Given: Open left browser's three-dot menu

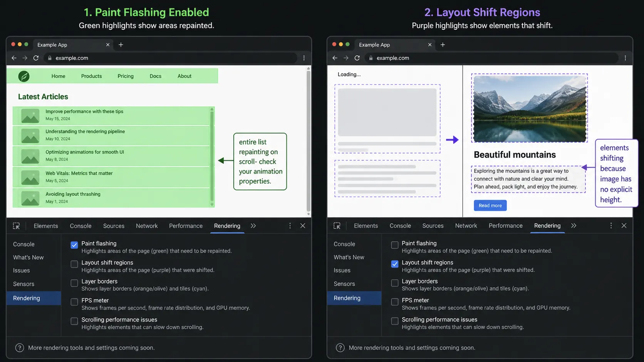Looking at the screenshot, I should (x=304, y=58).
